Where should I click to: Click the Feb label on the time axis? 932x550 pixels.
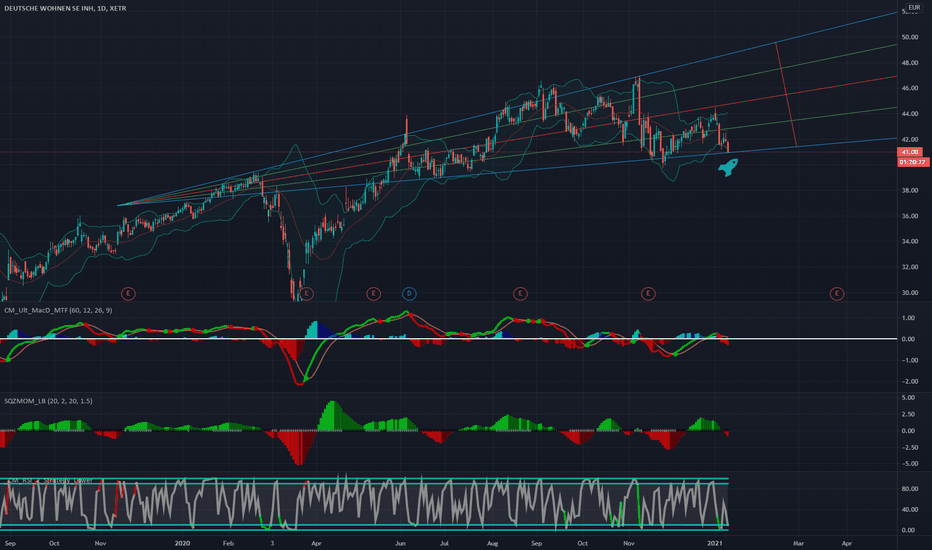[x=228, y=543]
